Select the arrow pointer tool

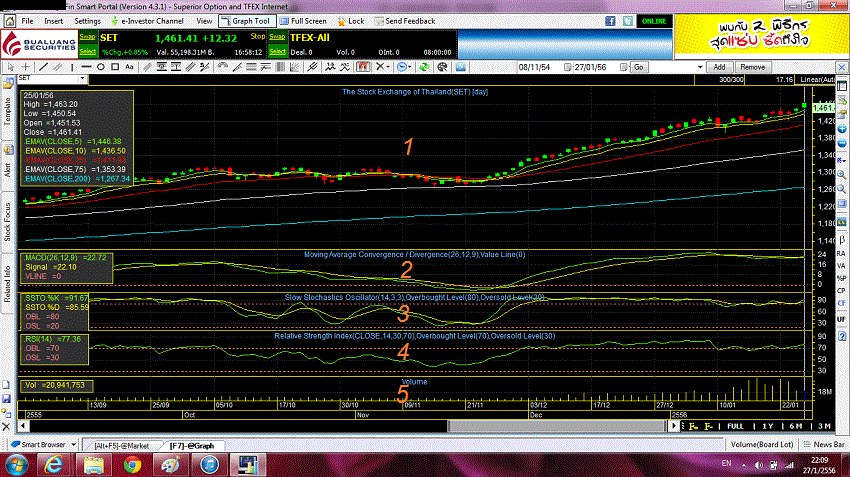click(x=10, y=67)
